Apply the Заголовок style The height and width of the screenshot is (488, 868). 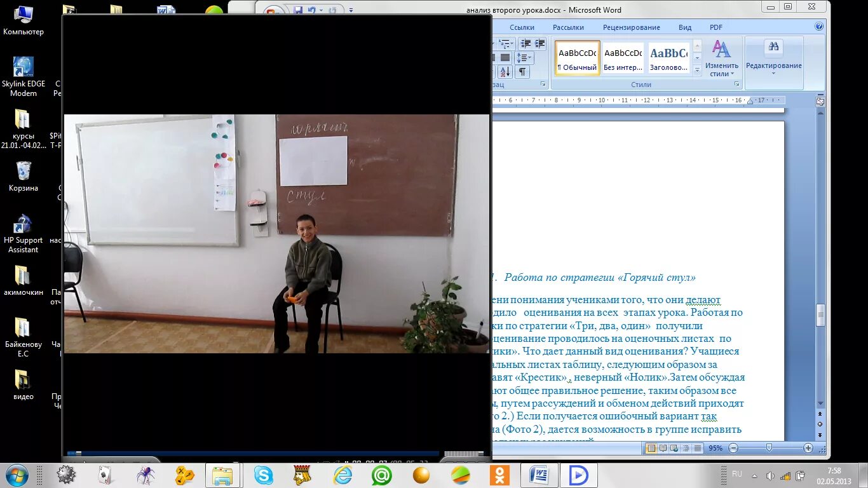click(x=667, y=57)
